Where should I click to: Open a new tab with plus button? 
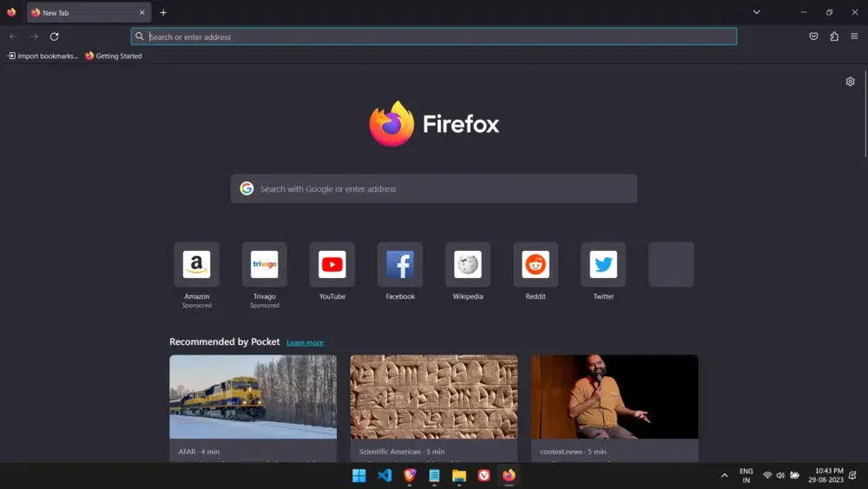point(163,12)
